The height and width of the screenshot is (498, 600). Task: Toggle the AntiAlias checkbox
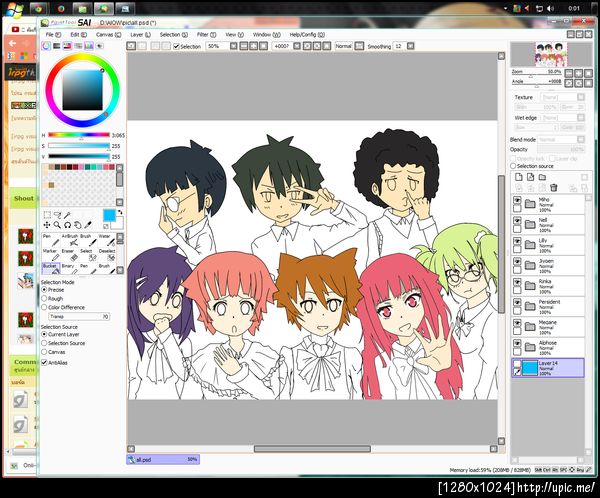pos(44,362)
